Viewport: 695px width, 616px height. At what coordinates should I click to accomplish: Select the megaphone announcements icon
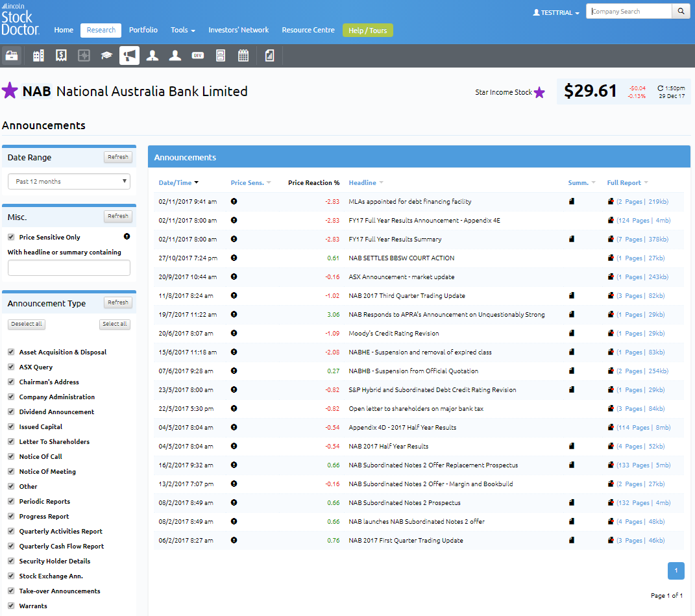click(x=129, y=55)
